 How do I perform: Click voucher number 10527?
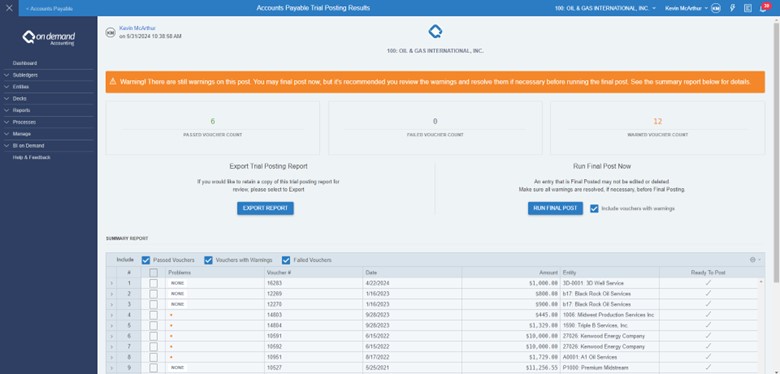coord(274,368)
